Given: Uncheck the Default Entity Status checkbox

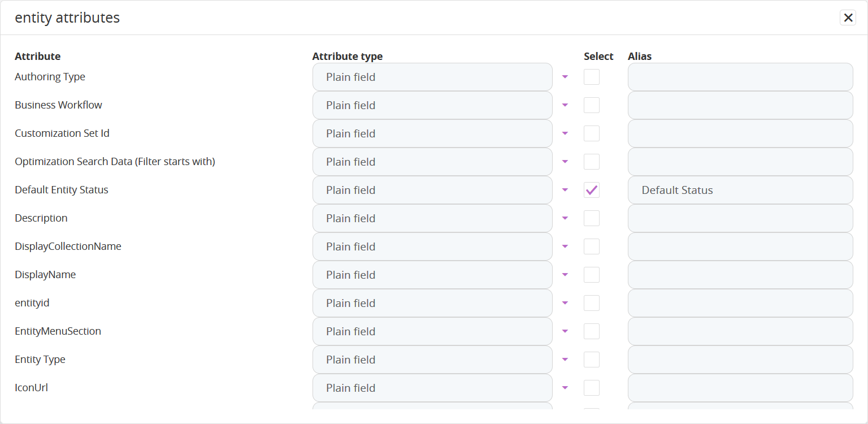Looking at the screenshot, I should (591, 190).
